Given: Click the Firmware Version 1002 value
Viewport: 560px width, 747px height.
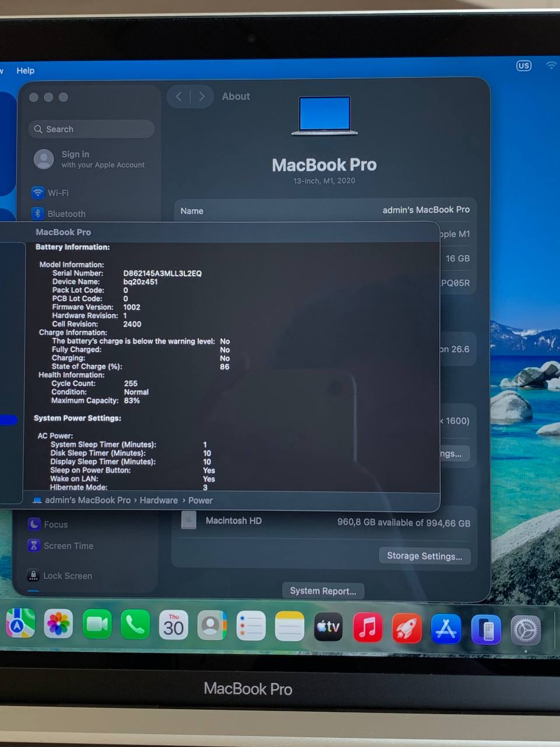Looking at the screenshot, I should point(132,307).
